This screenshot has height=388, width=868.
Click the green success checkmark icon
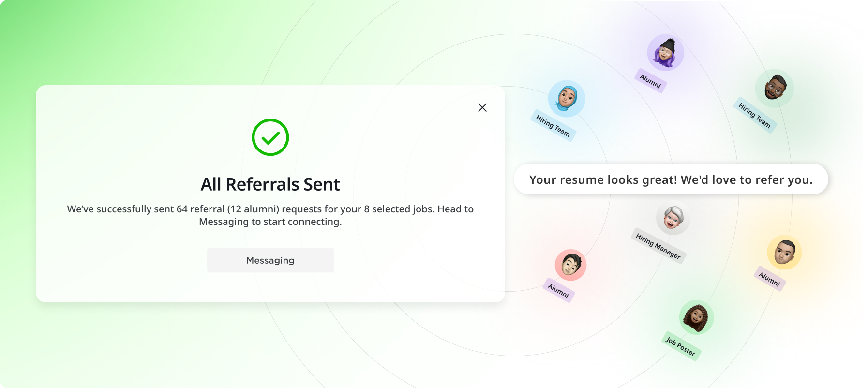coord(270,137)
